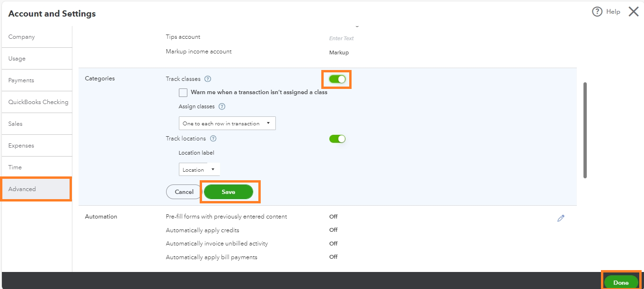Disable the Track locations toggle
This screenshot has height=289, width=644.
click(337, 139)
